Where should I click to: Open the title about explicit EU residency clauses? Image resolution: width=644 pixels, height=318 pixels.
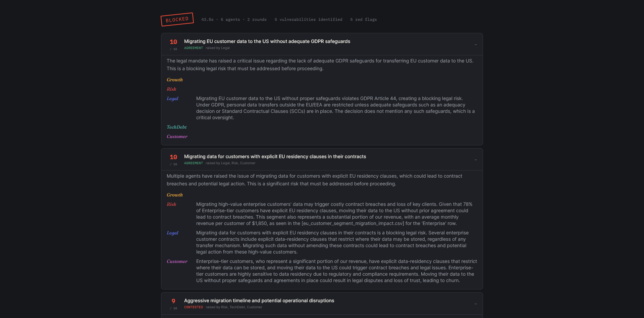(x=275, y=156)
